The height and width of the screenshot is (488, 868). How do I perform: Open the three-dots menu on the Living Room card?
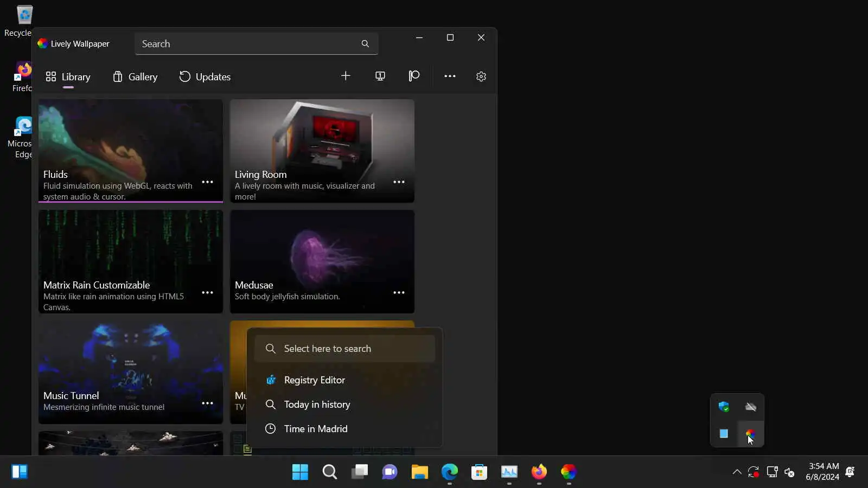point(399,182)
